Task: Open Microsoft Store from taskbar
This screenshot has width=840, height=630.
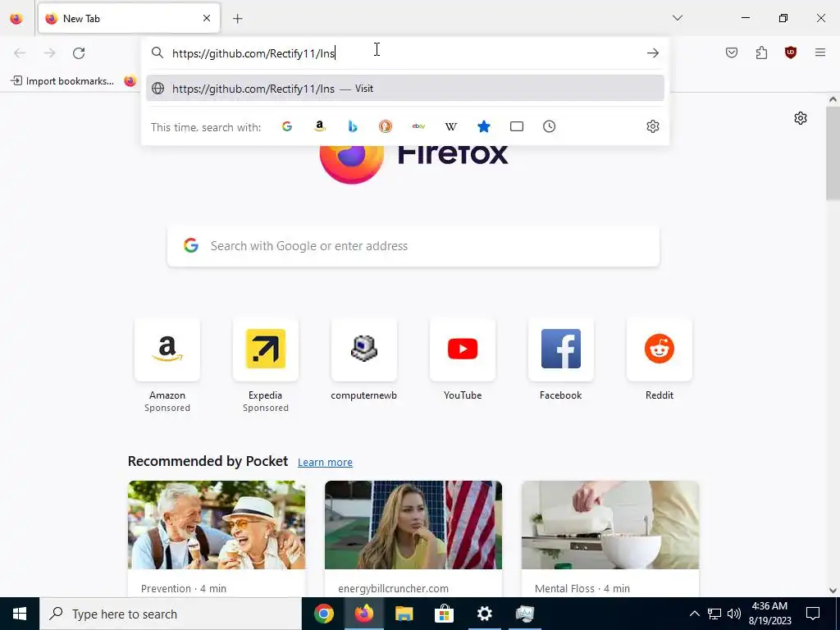Action: (444, 614)
